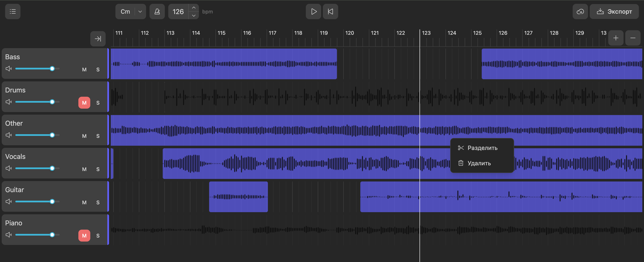This screenshot has width=644, height=262.
Task: Unmute the Drums track
Action: pos(84,103)
